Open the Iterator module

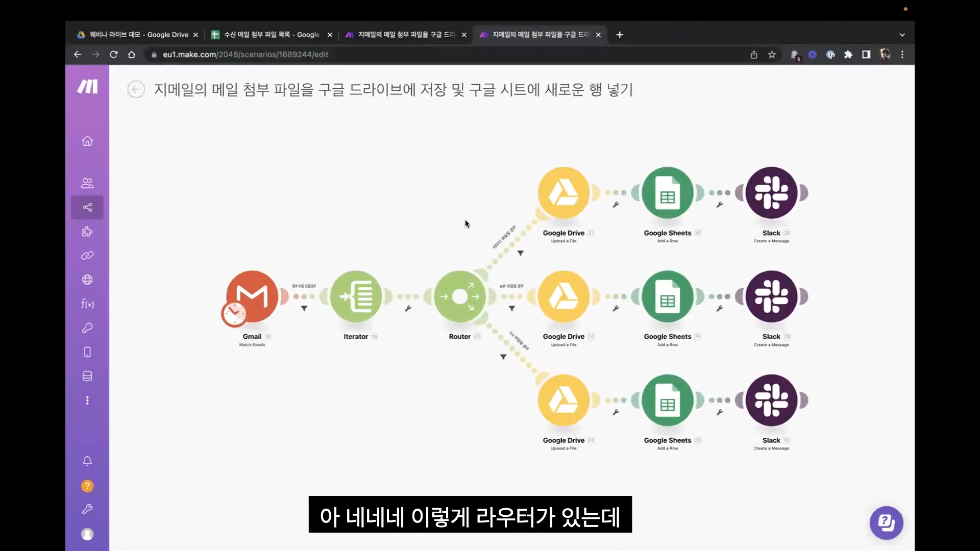click(356, 296)
